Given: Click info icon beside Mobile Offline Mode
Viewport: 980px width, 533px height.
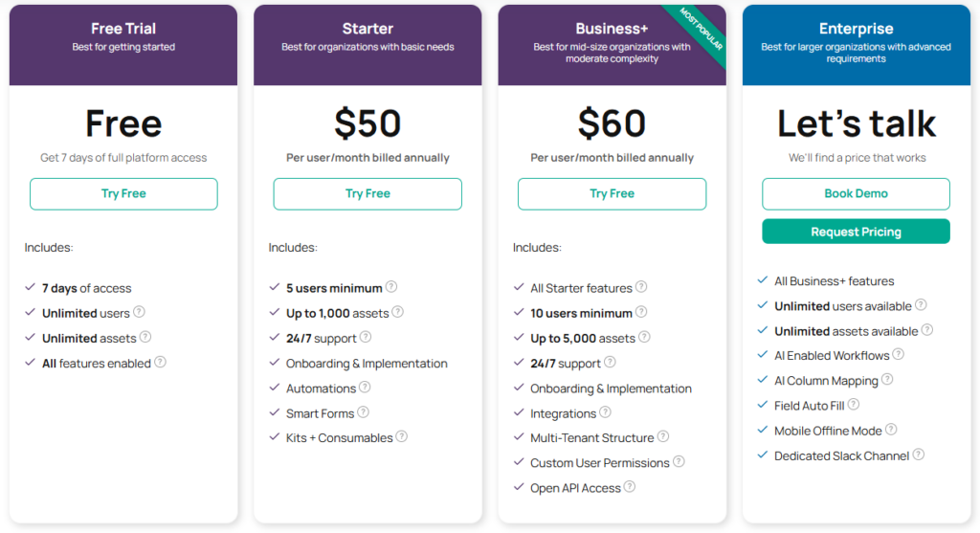Looking at the screenshot, I should 891,430.
